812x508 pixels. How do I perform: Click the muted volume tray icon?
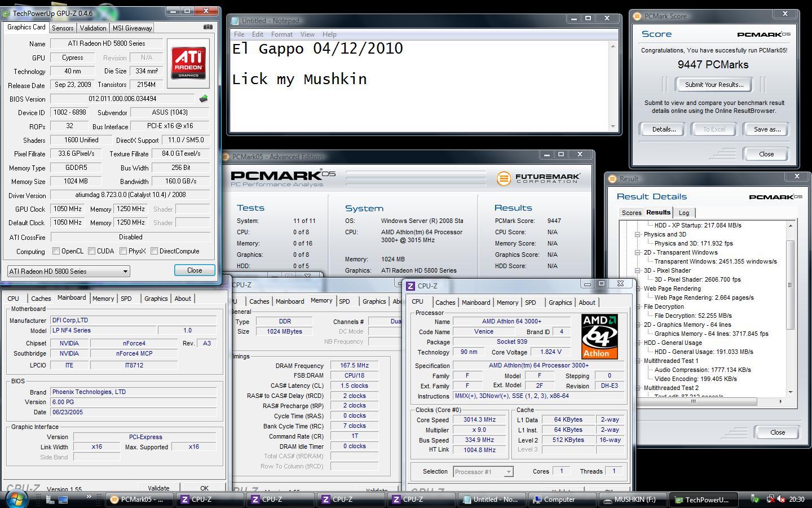[x=782, y=499]
